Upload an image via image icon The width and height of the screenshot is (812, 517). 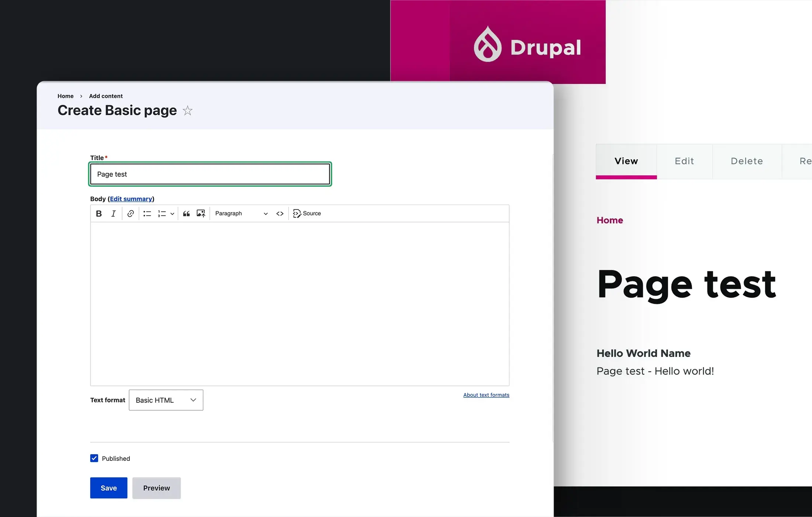tap(201, 213)
